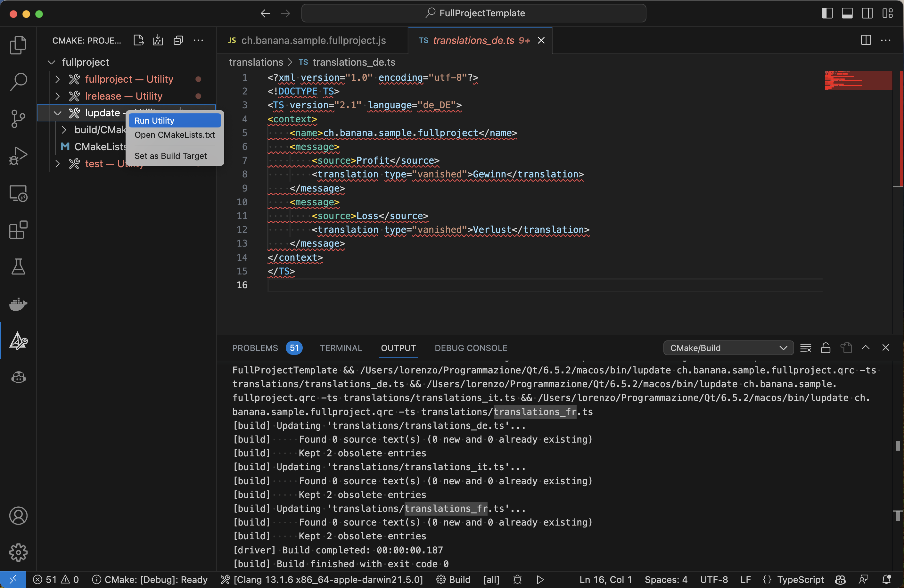Open the Testing flask icon
This screenshot has width=904, height=588.
tap(18, 267)
